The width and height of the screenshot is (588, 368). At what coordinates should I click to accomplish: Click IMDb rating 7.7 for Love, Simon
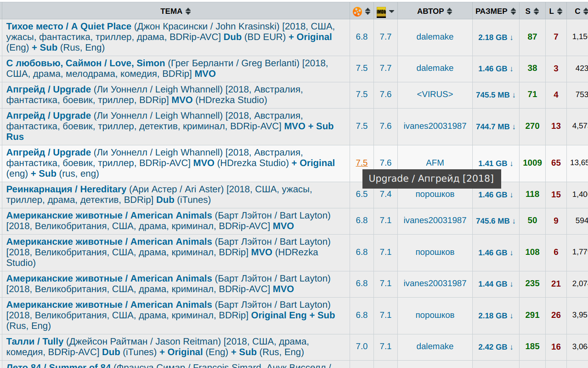(x=385, y=68)
